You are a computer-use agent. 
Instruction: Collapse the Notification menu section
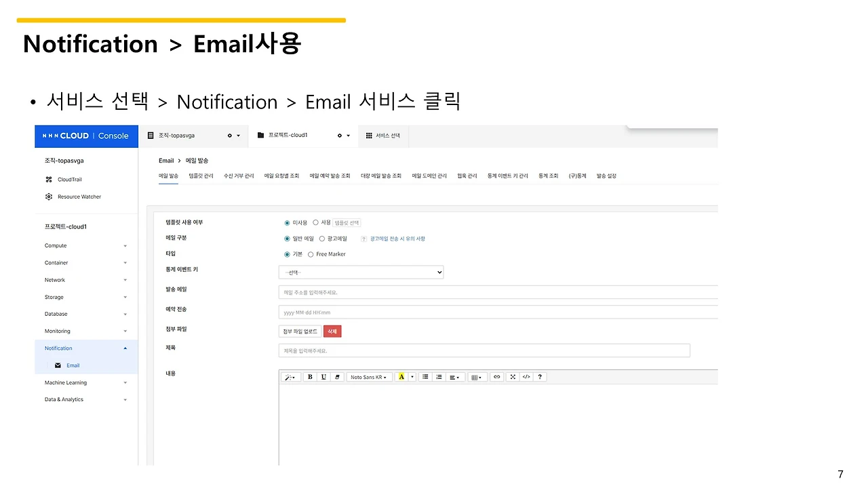pyautogui.click(x=86, y=348)
